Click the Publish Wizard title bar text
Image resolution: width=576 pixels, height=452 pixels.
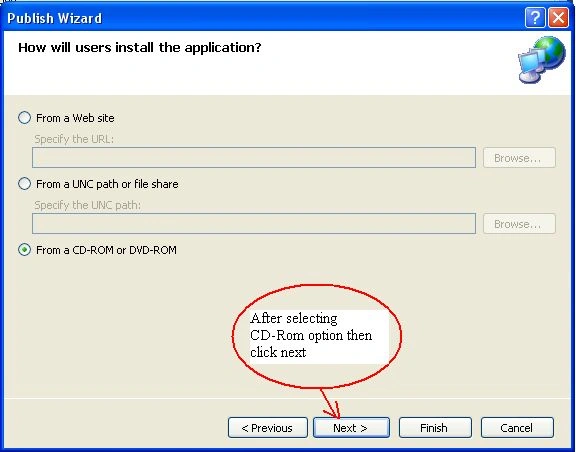pyautogui.click(x=54, y=18)
